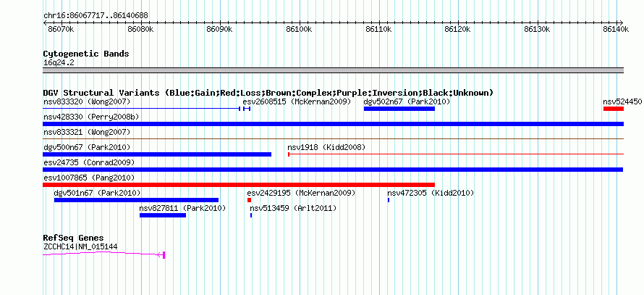
Task: Open the nsv827811 (Park2010) label
Action: (183, 208)
